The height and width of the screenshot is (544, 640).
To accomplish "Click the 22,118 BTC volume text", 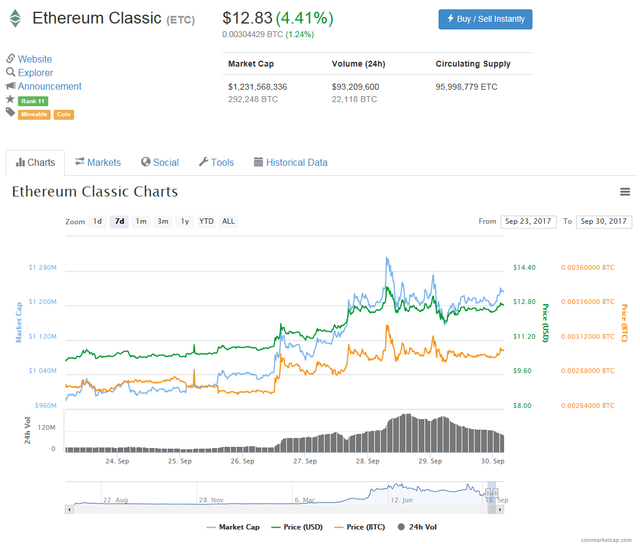I will tap(354, 99).
